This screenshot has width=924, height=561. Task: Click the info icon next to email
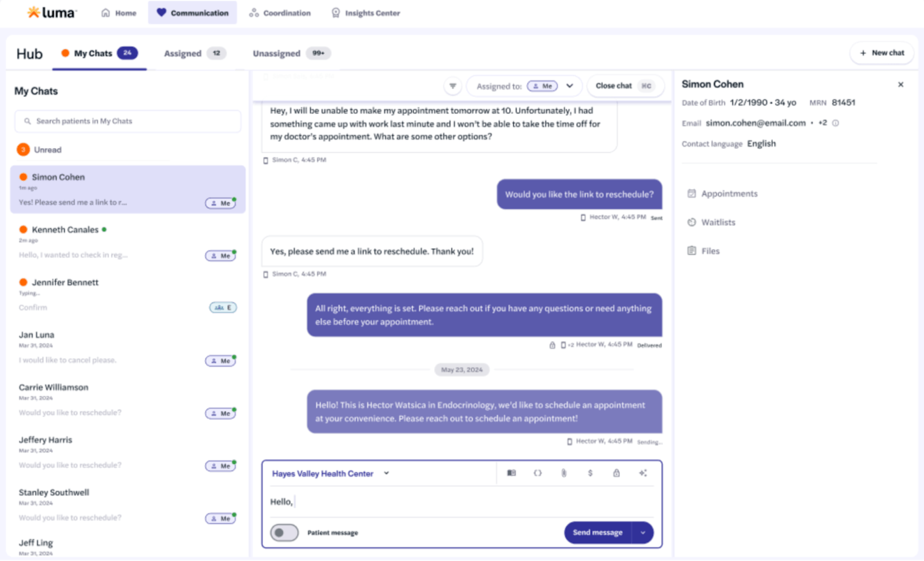(x=835, y=123)
